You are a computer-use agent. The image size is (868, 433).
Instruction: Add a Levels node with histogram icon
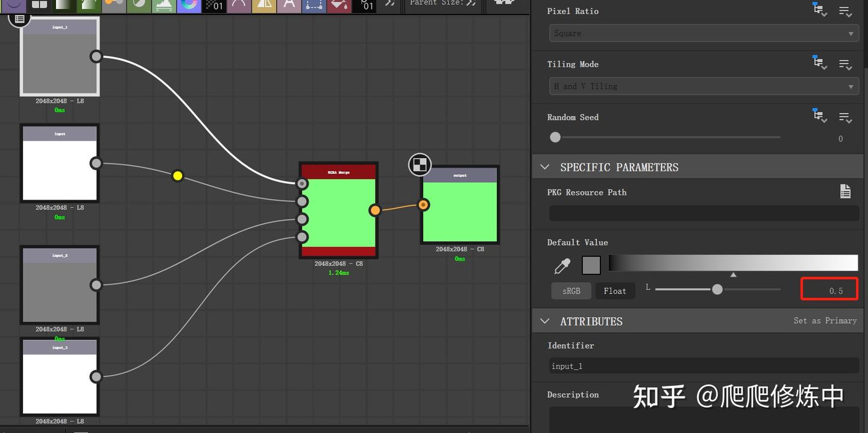click(x=164, y=5)
